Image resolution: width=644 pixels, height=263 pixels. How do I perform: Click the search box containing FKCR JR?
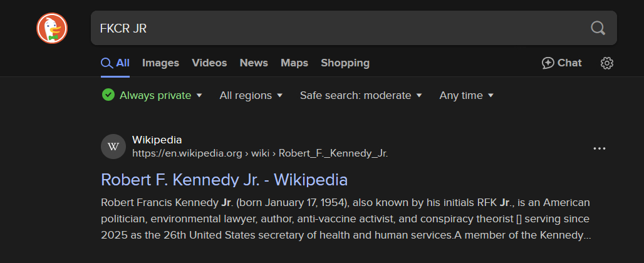pyautogui.click(x=338, y=28)
